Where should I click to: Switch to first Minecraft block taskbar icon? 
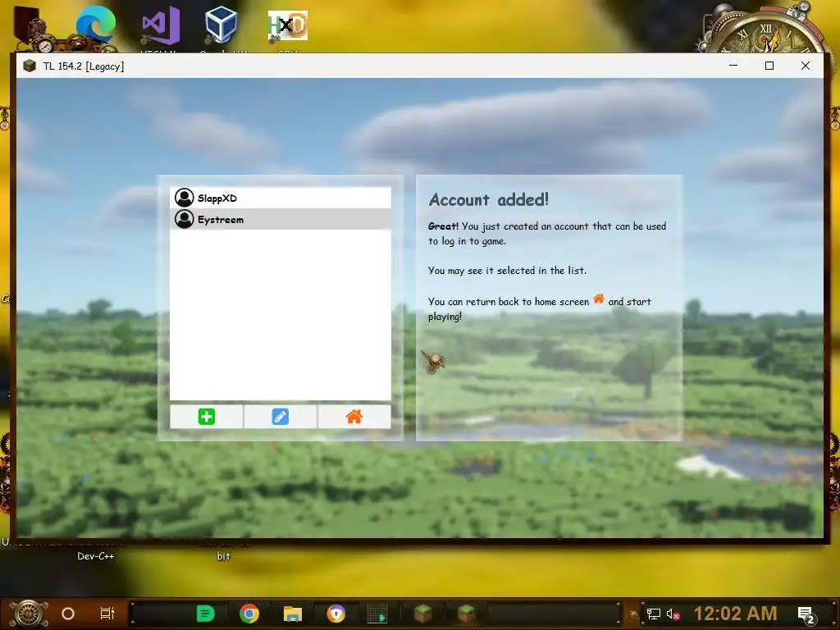click(x=422, y=614)
